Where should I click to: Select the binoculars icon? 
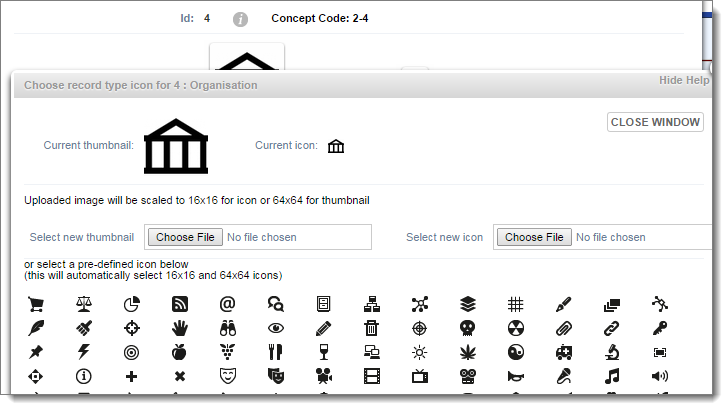(228, 328)
